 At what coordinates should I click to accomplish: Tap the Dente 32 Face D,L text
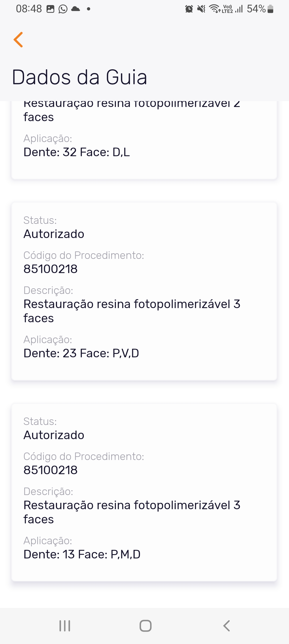(x=77, y=152)
